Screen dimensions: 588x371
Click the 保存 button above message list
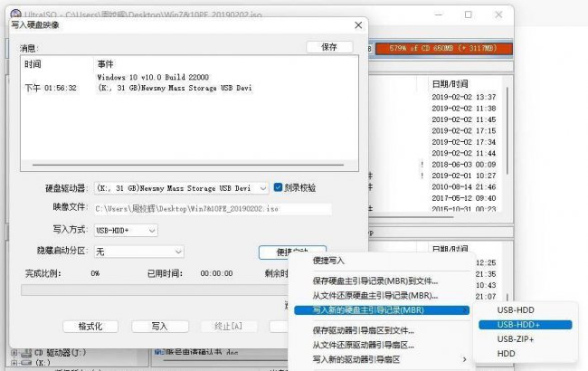[x=329, y=47]
